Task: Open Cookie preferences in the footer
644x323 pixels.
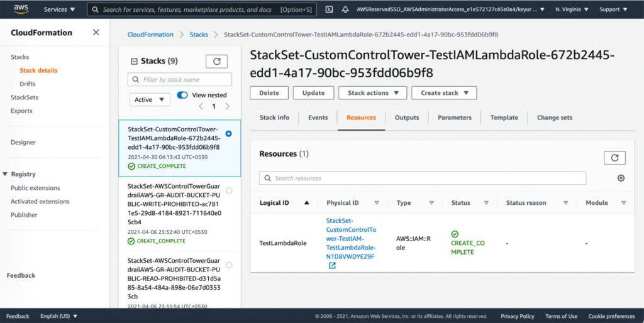Action: coord(611,316)
